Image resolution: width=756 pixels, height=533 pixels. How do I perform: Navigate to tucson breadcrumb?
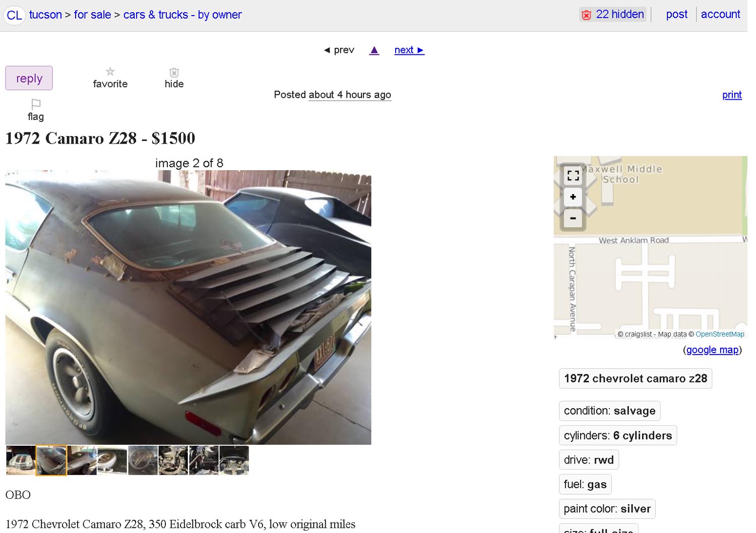(45, 15)
